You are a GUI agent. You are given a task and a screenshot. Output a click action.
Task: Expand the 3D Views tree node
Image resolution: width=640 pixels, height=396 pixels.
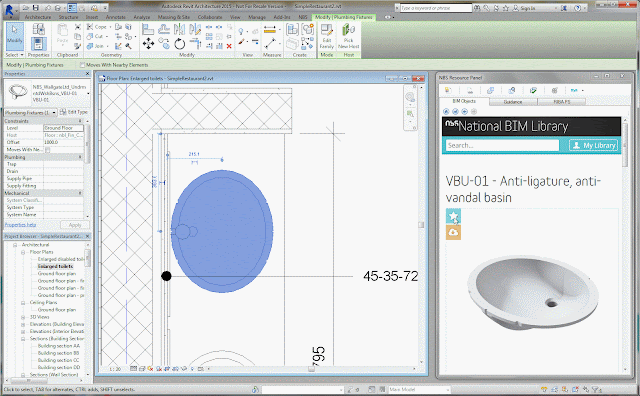(23, 317)
